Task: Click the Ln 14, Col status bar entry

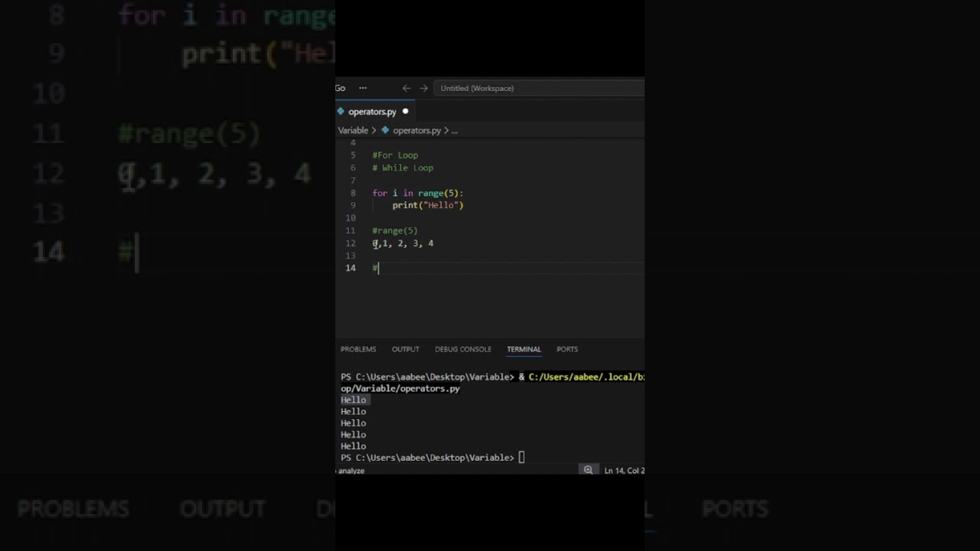Action: [x=624, y=470]
